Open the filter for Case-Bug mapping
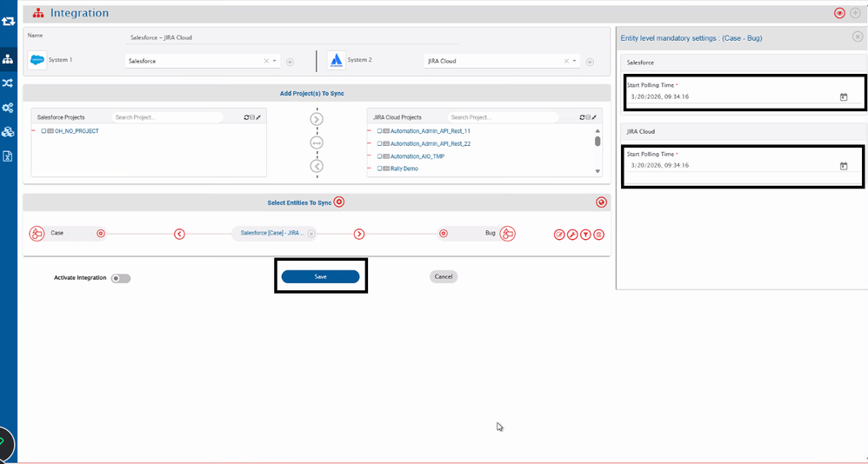868x464 pixels. point(585,235)
